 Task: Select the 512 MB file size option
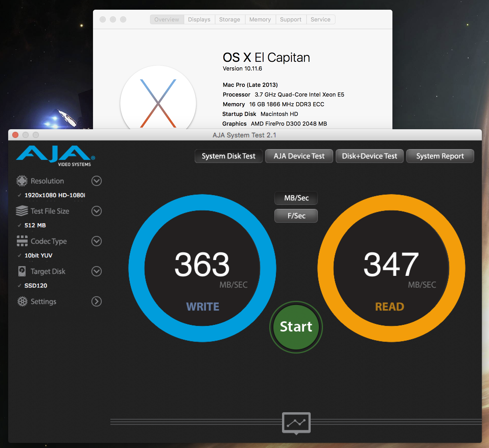tap(35, 225)
